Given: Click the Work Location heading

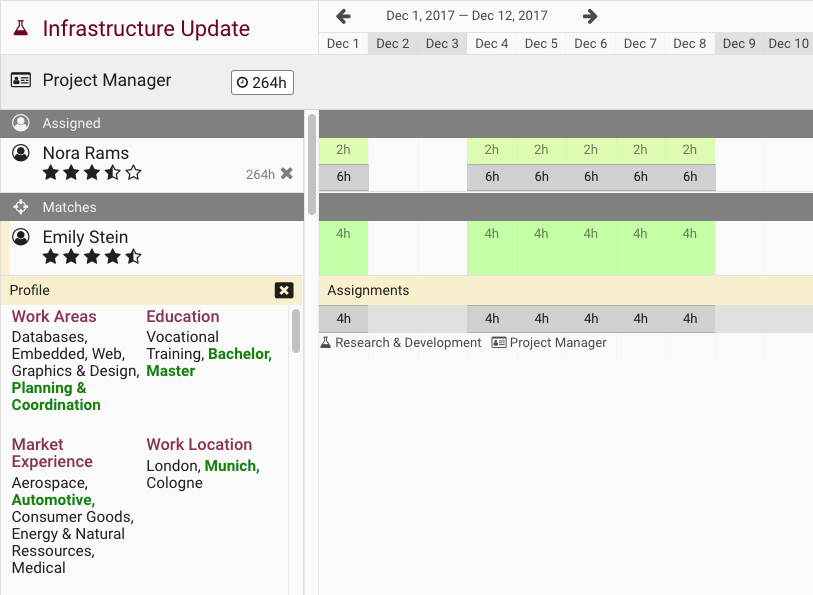Looking at the screenshot, I should tap(199, 444).
